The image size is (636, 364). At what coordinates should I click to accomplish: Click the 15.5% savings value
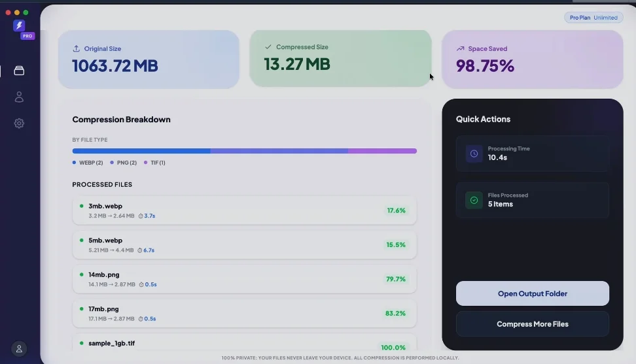tap(396, 244)
